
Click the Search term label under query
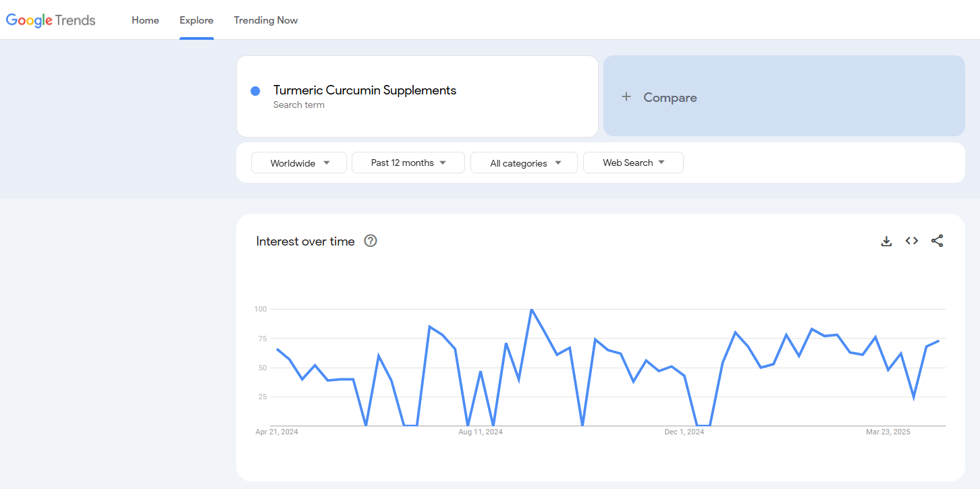pyautogui.click(x=299, y=105)
